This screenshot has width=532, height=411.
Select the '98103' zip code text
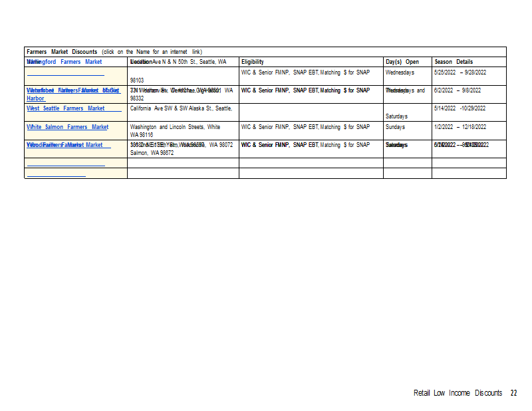(x=137, y=80)
